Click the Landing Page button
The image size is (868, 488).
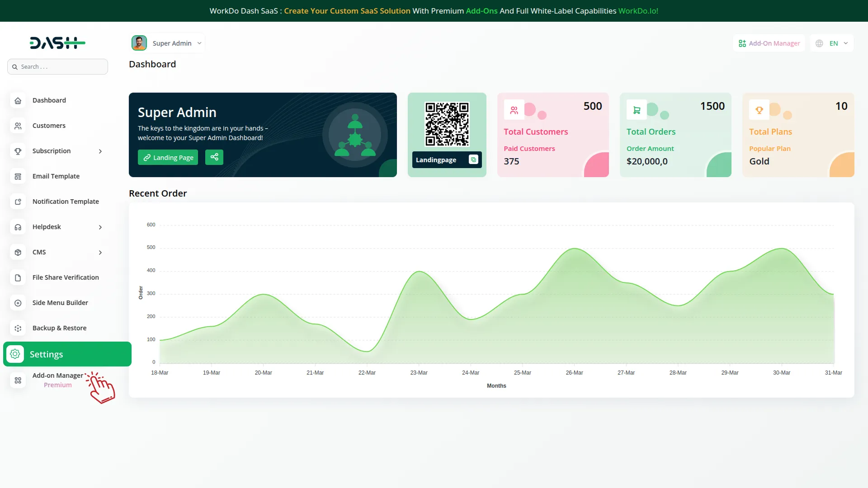point(168,157)
